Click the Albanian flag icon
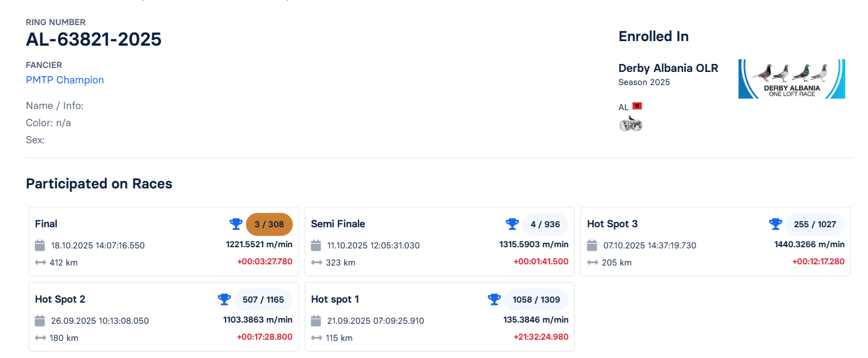Image resolution: width=868 pixels, height=358 pixels. (x=637, y=106)
